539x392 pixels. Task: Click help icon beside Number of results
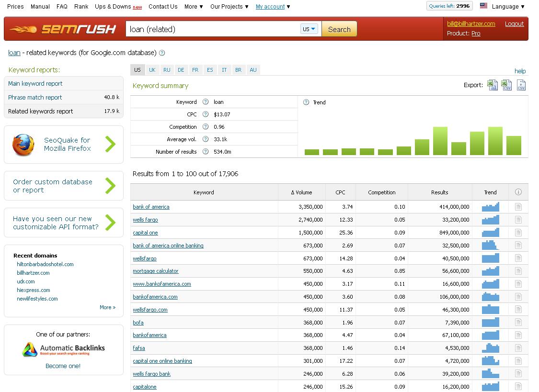pos(206,151)
